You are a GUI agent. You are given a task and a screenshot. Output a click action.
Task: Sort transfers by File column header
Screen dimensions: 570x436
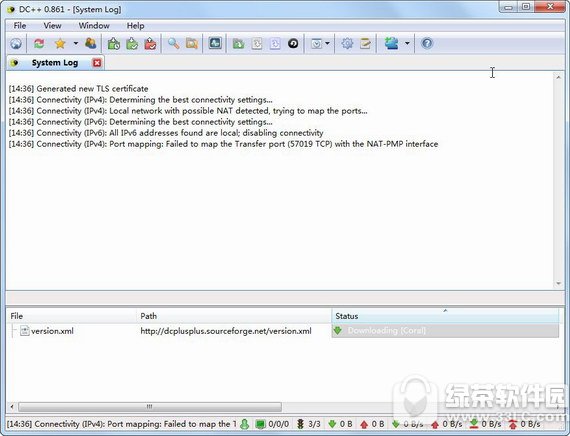coord(71,316)
